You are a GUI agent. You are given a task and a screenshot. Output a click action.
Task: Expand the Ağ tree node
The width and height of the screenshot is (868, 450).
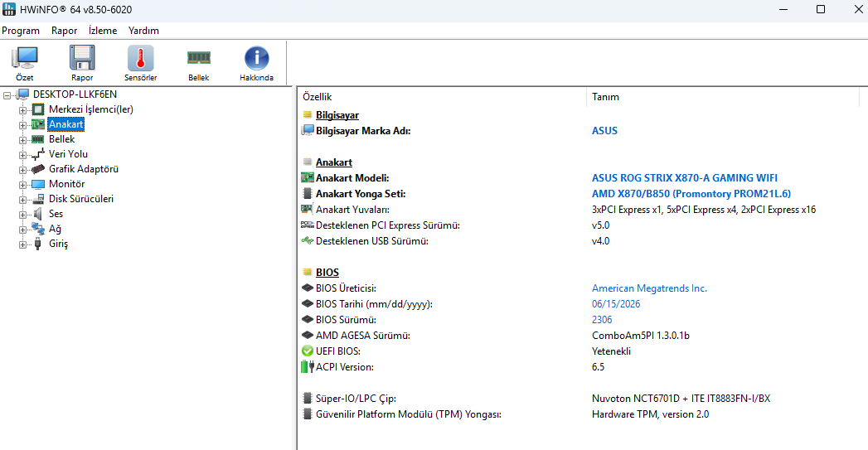pos(22,230)
